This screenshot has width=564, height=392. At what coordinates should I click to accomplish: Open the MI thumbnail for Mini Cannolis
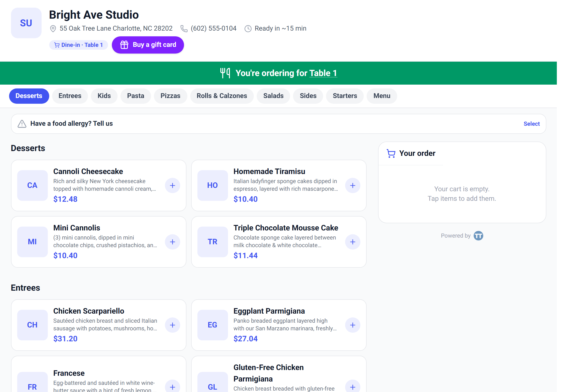[x=33, y=242]
